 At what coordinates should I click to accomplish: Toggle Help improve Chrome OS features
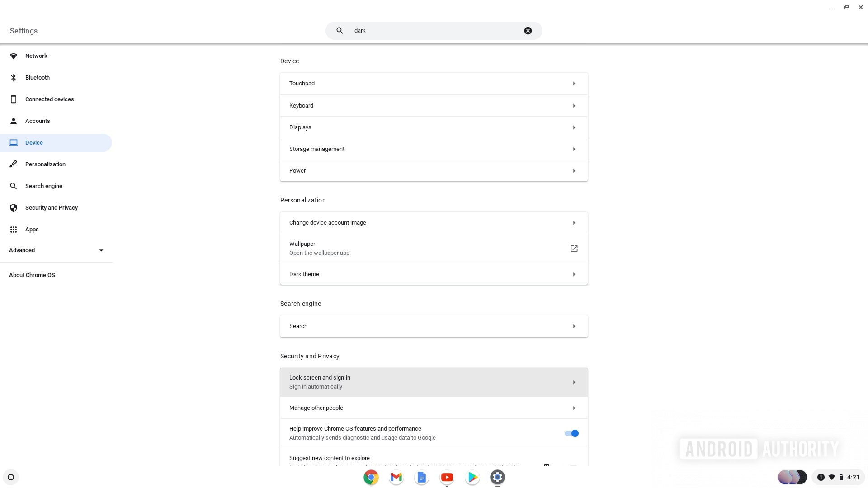coord(571,433)
